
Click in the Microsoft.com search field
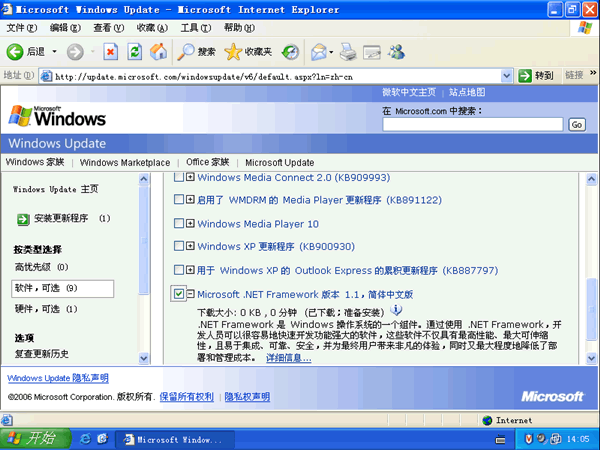pyautogui.click(x=473, y=124)
